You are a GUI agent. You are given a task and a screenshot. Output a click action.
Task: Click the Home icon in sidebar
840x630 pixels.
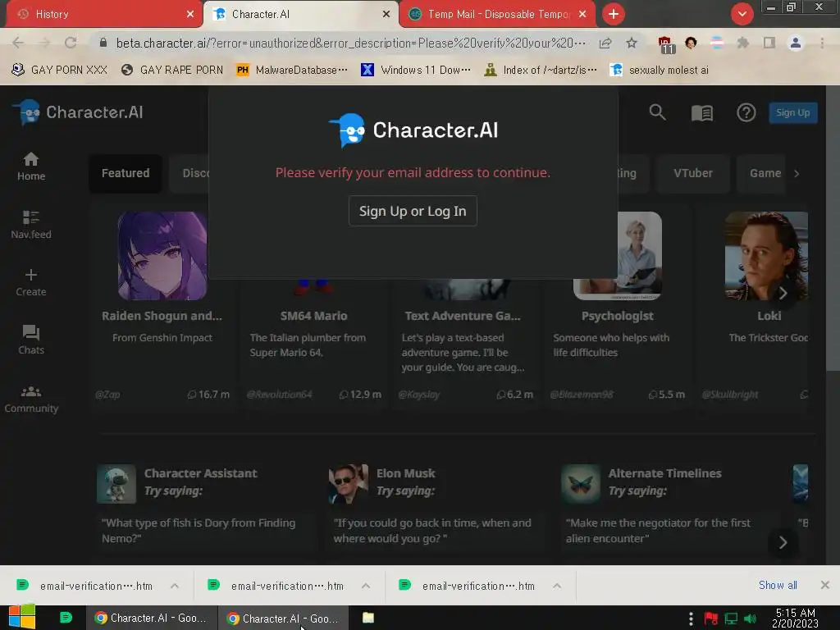click(x=31, y=159)
